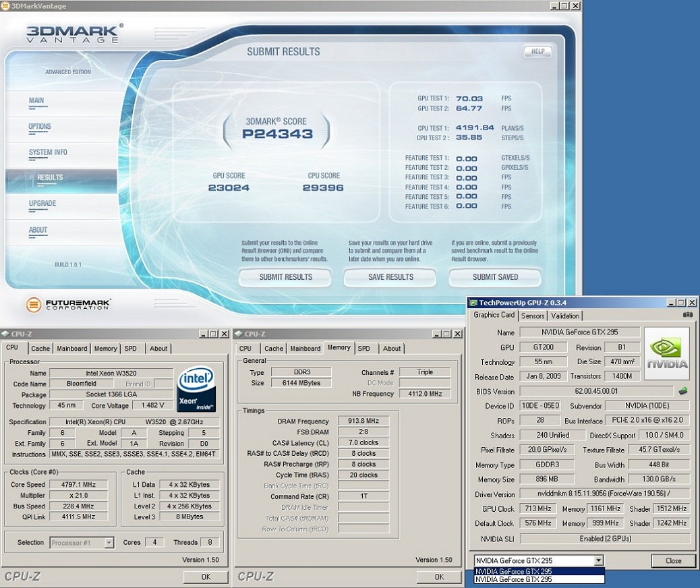The width and height of the screenshot is (700, 588).
Task: Open the GPU selection dropdown arrow in GPU-Z
Action: coord(599,560)
